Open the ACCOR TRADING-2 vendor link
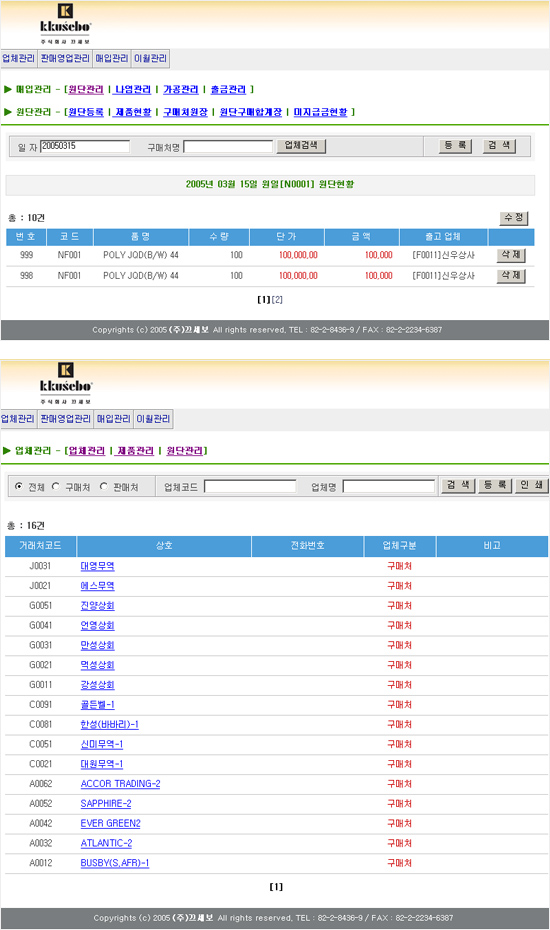The width and height of the screenshot is (550, 930). (120, 784)
